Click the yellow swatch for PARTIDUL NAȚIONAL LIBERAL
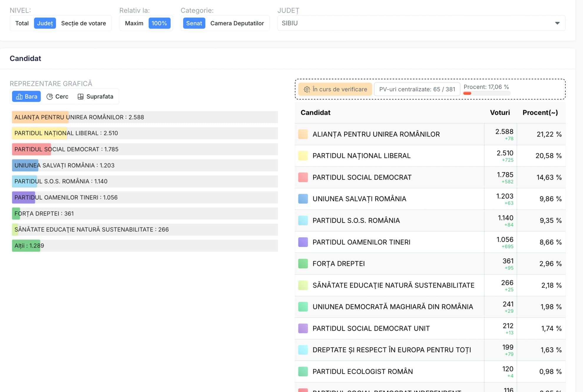Viewport: 583px width, 392px height. (x=303, y=156)
